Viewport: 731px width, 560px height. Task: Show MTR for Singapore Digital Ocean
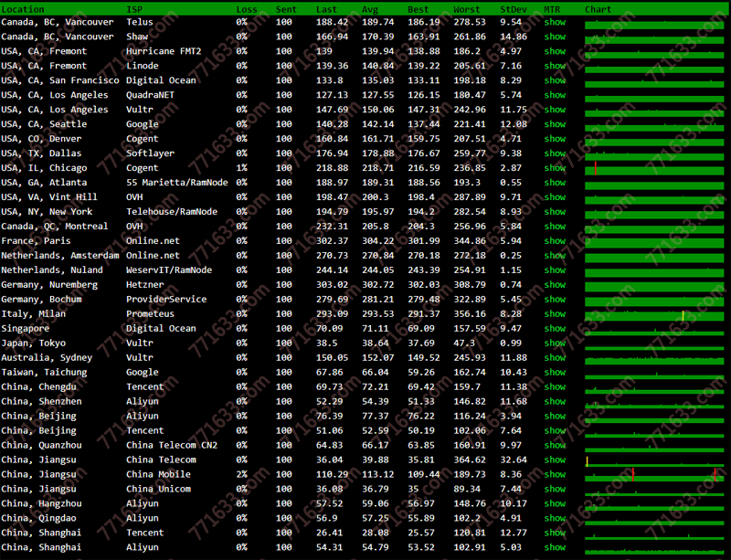tap(555, 328)
